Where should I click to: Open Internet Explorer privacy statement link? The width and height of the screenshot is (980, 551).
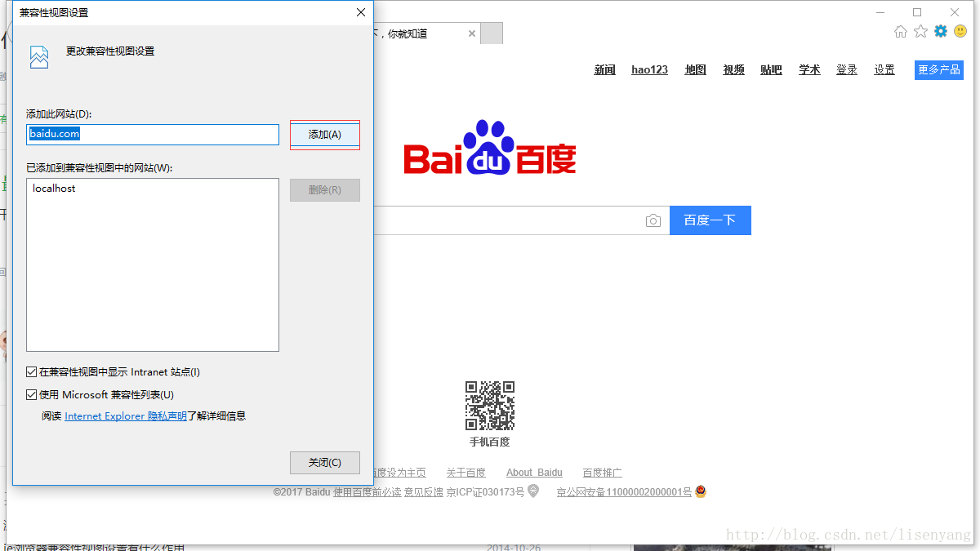point(126,415)
